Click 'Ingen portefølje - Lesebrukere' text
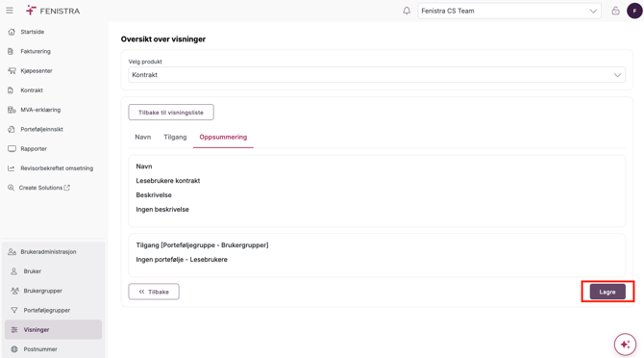Screen dimensions: 644x358 pyautogui.click(x=182, y=260)
